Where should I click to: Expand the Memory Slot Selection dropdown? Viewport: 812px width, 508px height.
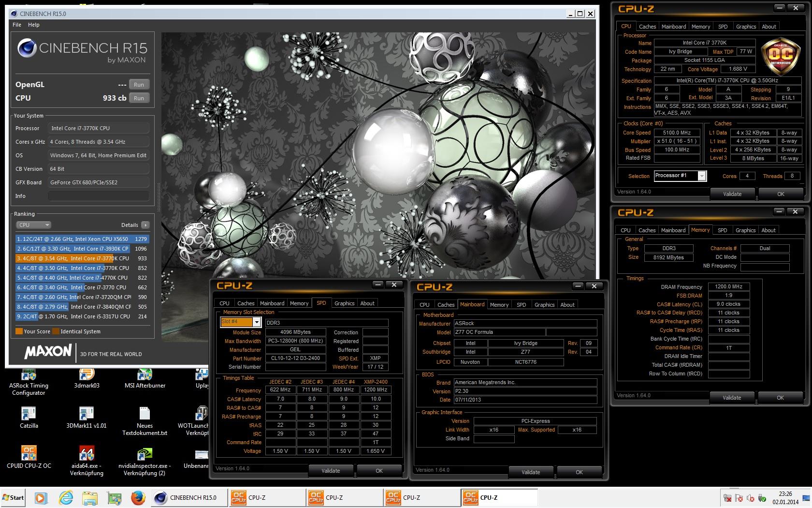coord(257,322)
